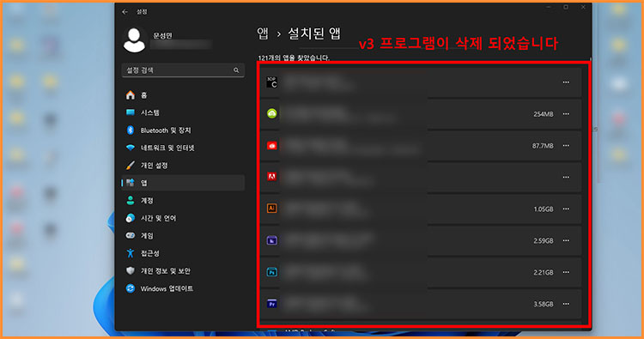Open more options for the red Adobe app
The width and height of the screenshot is (644, 339).
click(x=566, y=178)
